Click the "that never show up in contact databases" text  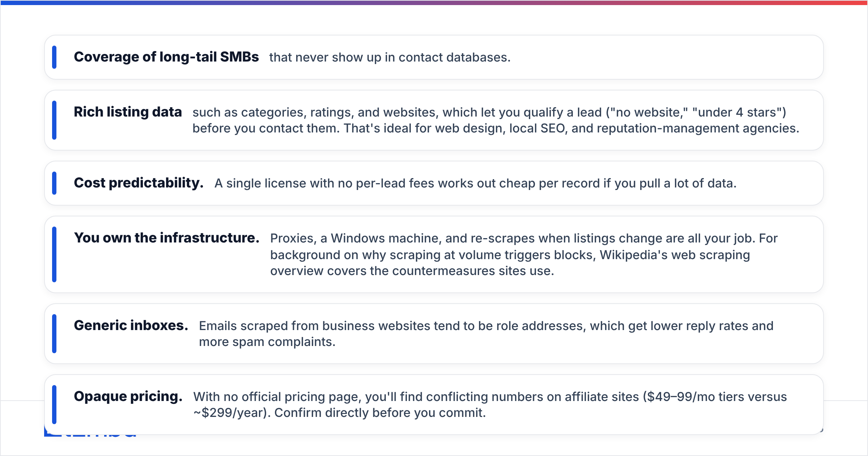point(390,57)
